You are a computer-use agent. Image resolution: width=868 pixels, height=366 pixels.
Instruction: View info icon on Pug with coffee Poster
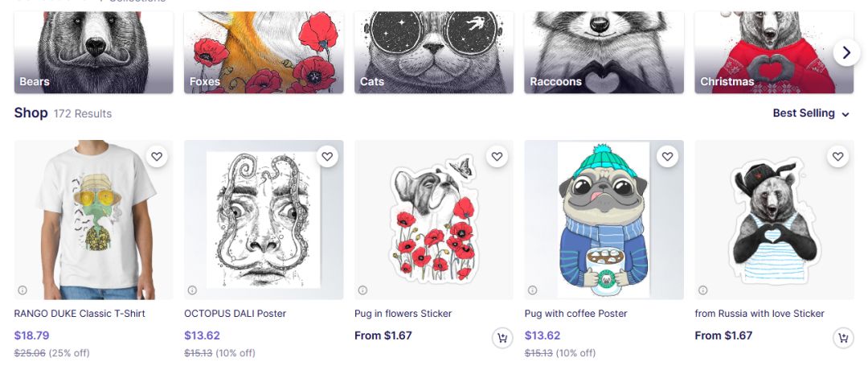click(x=533, y=290)
